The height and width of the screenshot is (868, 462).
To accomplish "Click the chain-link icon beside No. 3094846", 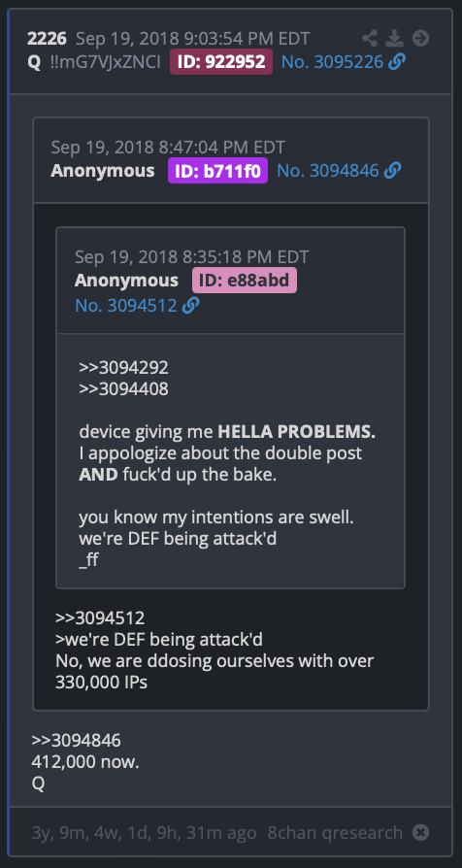I will pos(392,171).
